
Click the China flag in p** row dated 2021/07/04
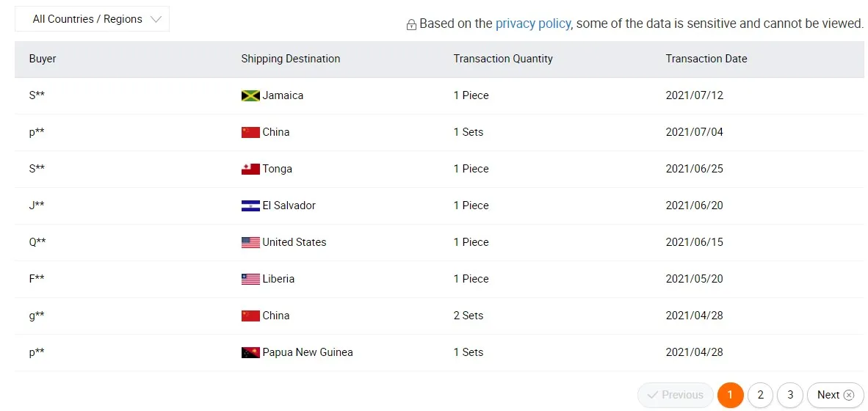pos(250,133)
